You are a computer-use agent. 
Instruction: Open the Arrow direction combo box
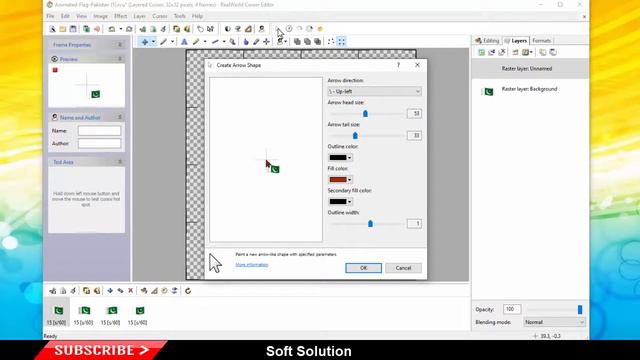pos(374,91)
